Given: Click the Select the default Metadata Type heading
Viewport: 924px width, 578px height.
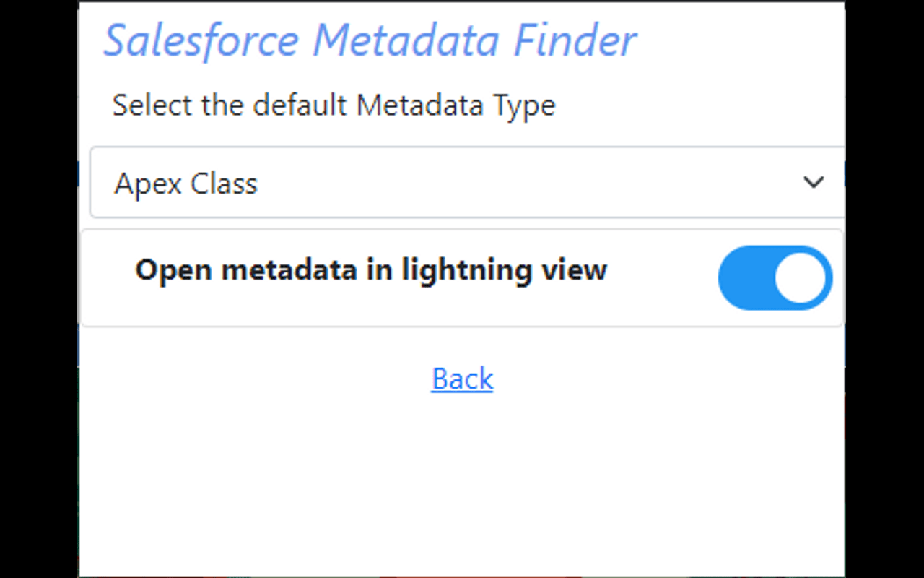Looking at the screenshot, I should point(334,105).
